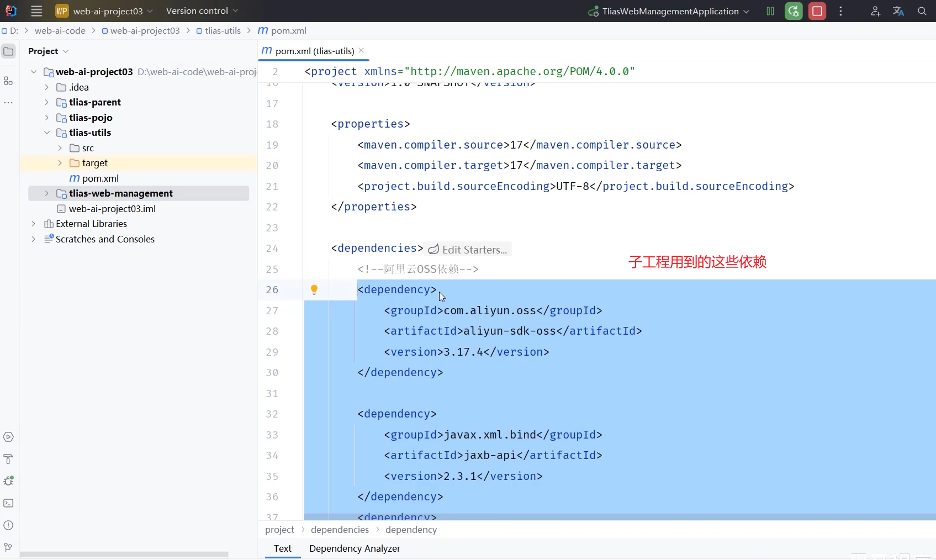Expand the tlias-web-management module
Screen dimensions: 936x560
tap(47, 193)
